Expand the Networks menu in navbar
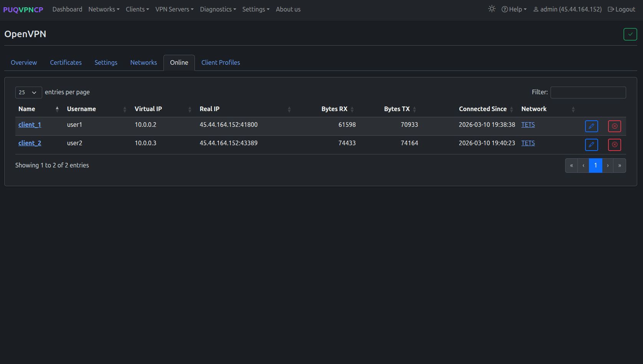The image size is (643, 364). pyautogui.click(x=104, y=9)
